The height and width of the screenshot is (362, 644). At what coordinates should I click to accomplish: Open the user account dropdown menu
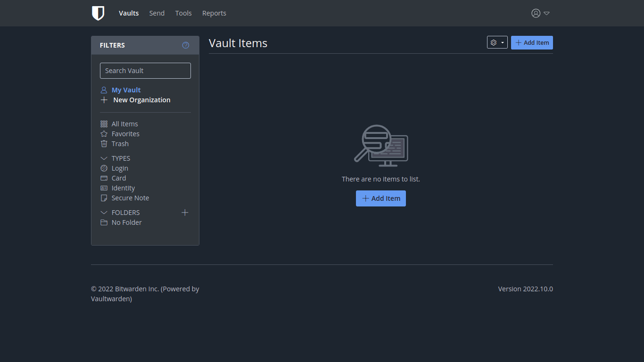coord(540,13)
